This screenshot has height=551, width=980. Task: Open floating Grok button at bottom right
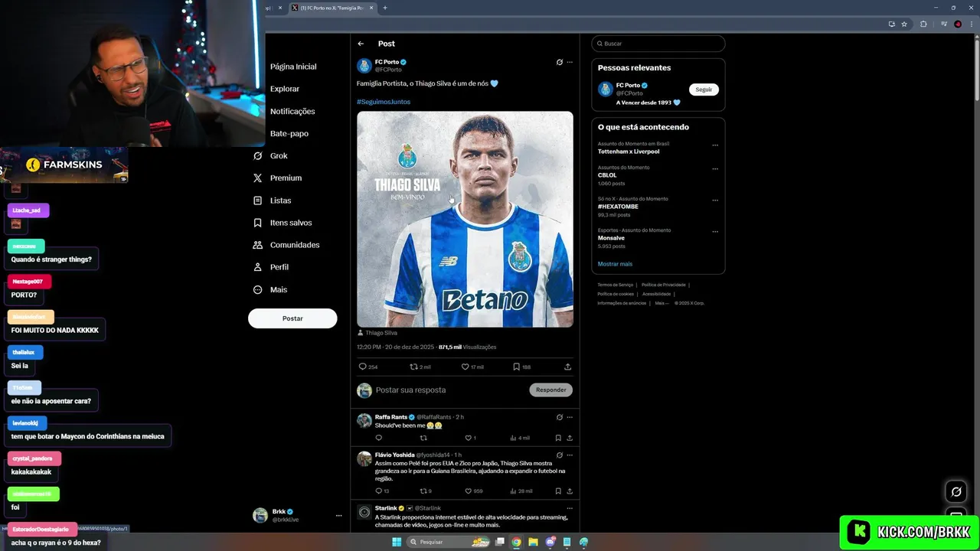coord(956,491)
